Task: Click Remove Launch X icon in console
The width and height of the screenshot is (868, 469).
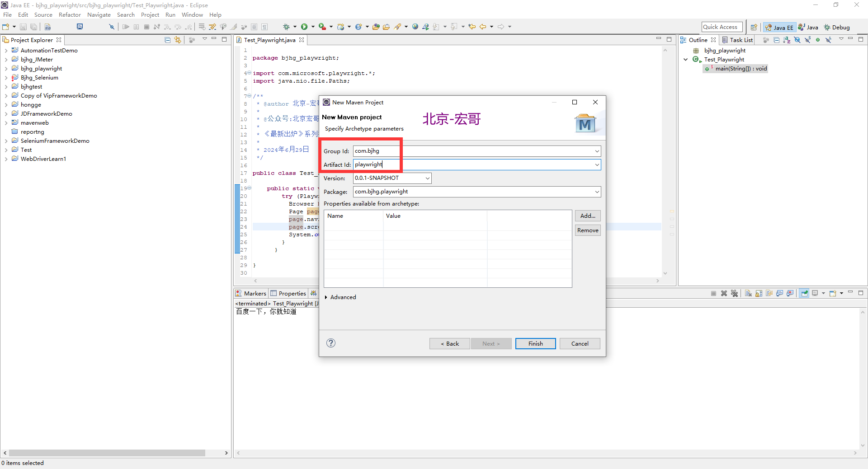Action: pyautogui.click(x=724, y=293)
